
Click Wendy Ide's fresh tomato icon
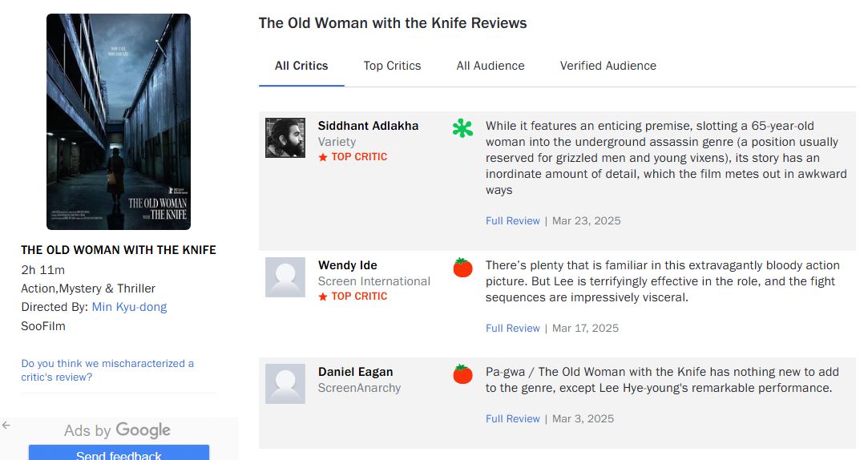[462, 268]
